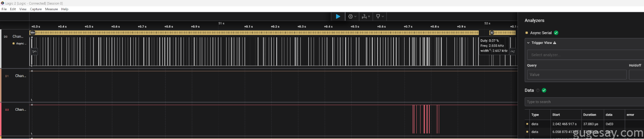
Task: Select row with start 2.042 465 917 s
Action: pos(584,124)
